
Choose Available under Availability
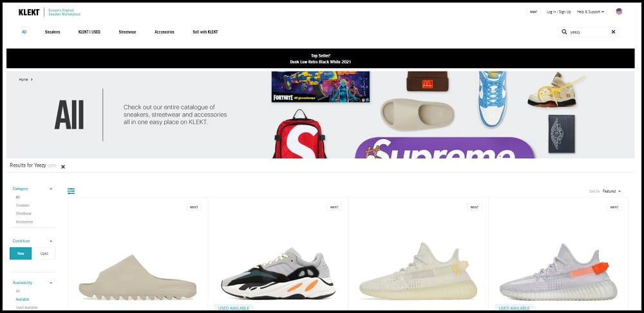click(x=23, y=299)
